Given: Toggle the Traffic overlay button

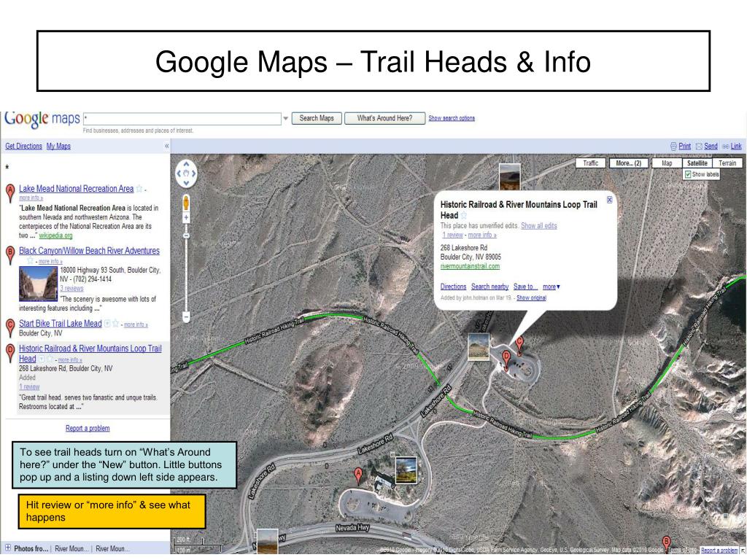Looking at the screenshot, I should point(591,163).
